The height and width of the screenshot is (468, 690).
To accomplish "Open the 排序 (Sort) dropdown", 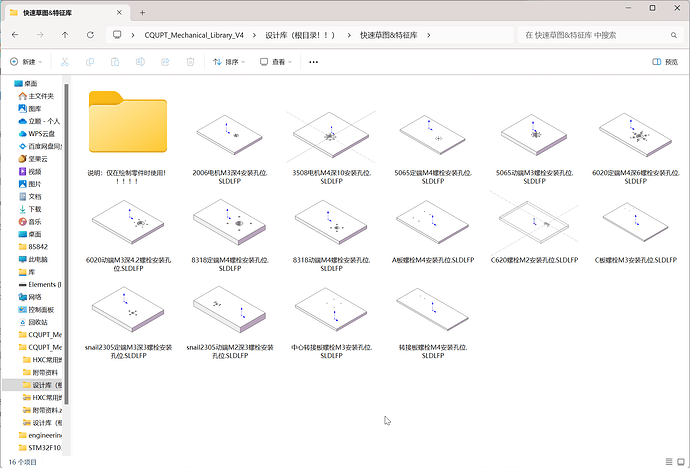I will point(229,62).
